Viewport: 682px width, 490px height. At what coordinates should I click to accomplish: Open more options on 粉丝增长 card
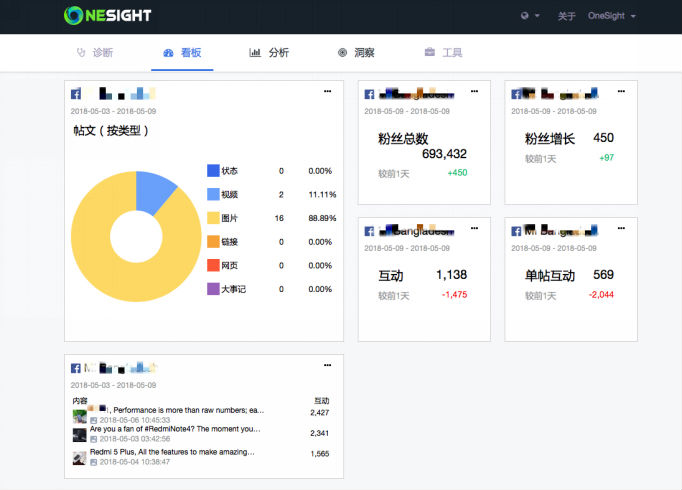(x=622, y=91)
